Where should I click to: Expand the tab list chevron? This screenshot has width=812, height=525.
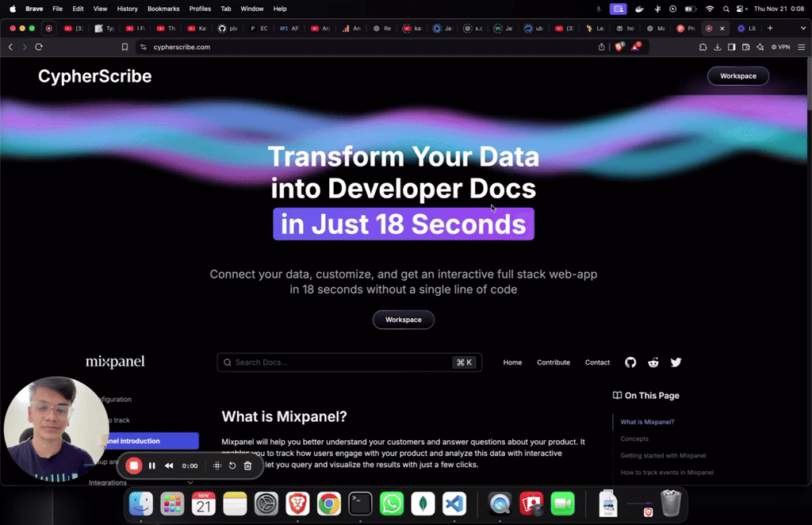coord(803,28)
